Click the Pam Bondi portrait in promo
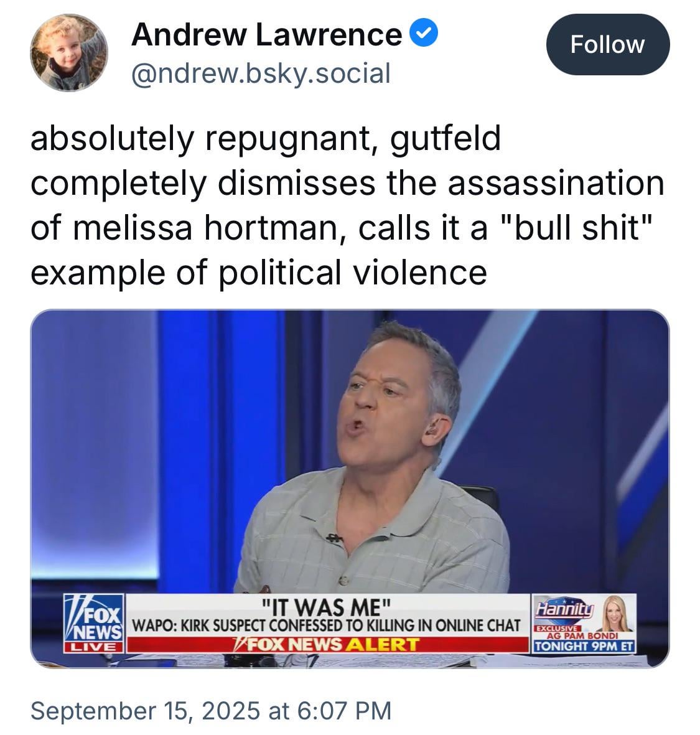Screen dimensions: 700x735 617,614
